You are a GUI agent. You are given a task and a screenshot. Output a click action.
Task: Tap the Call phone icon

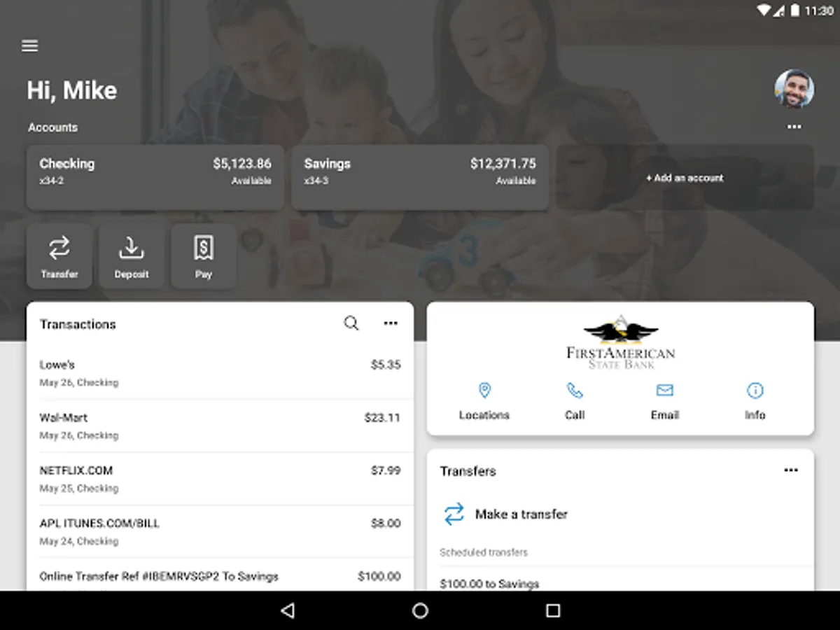click(575, 391)
